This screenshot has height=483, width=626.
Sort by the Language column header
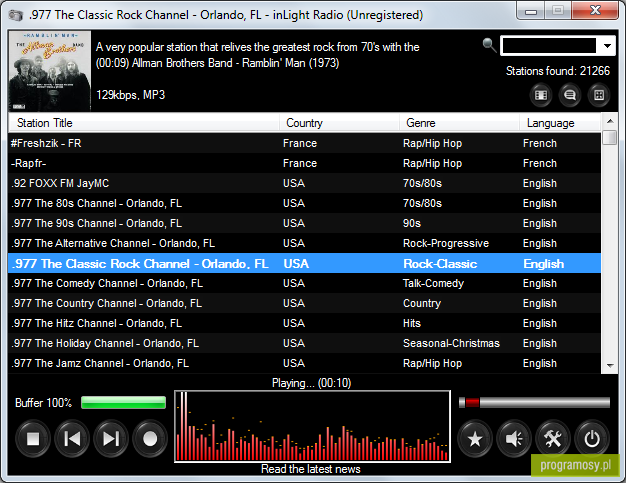(560, 123)
